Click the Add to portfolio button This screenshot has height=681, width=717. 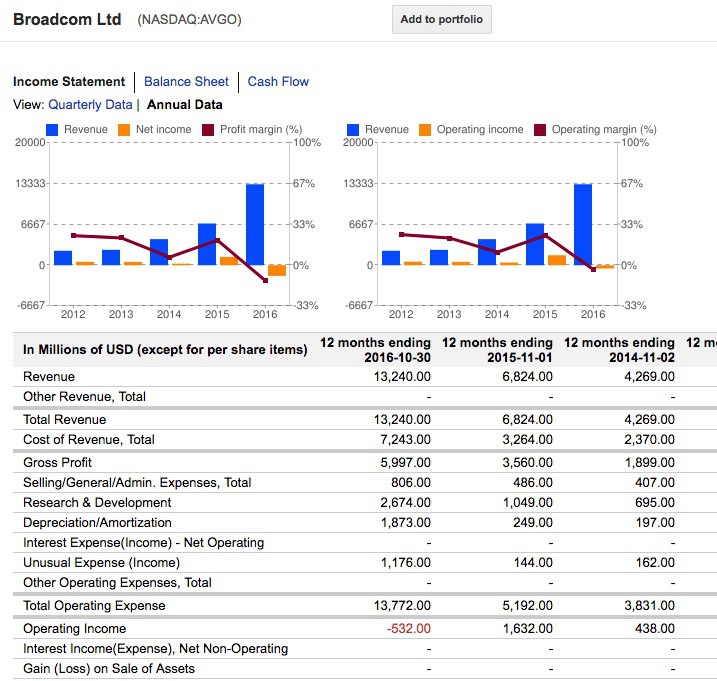441,19
